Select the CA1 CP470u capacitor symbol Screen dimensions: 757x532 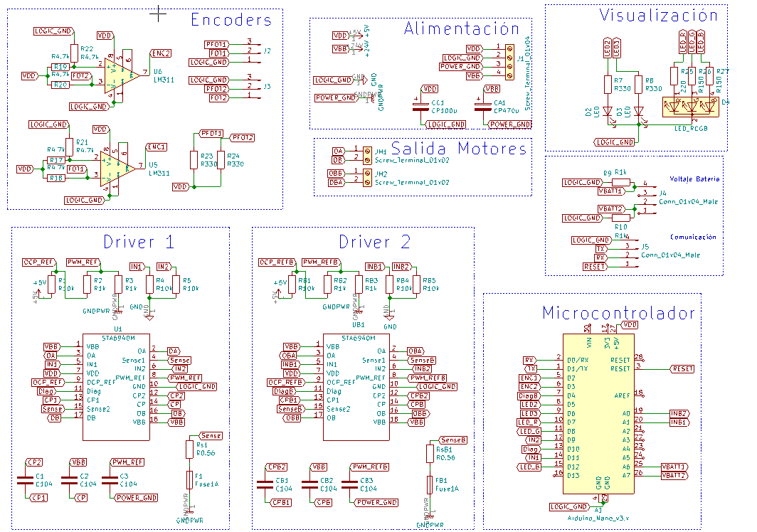[x=482, y=107]
